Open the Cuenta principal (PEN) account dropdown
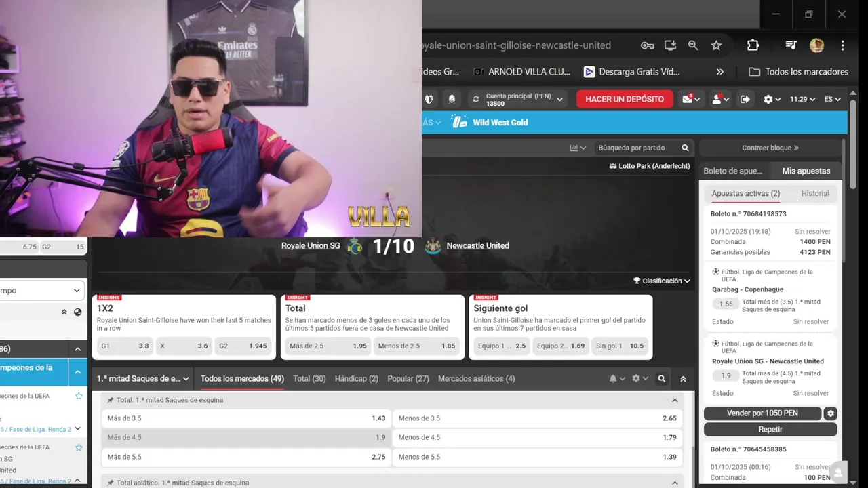The width and height of the screenshot is (868, 488). coord(518,99)
